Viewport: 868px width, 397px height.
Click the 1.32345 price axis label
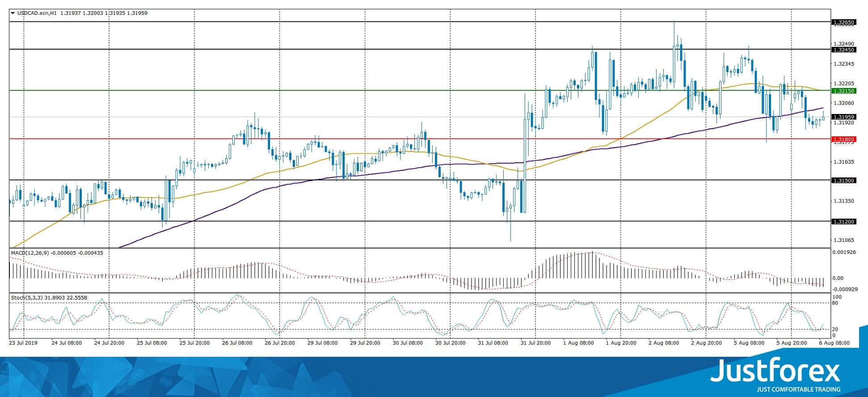click(844, 64)
